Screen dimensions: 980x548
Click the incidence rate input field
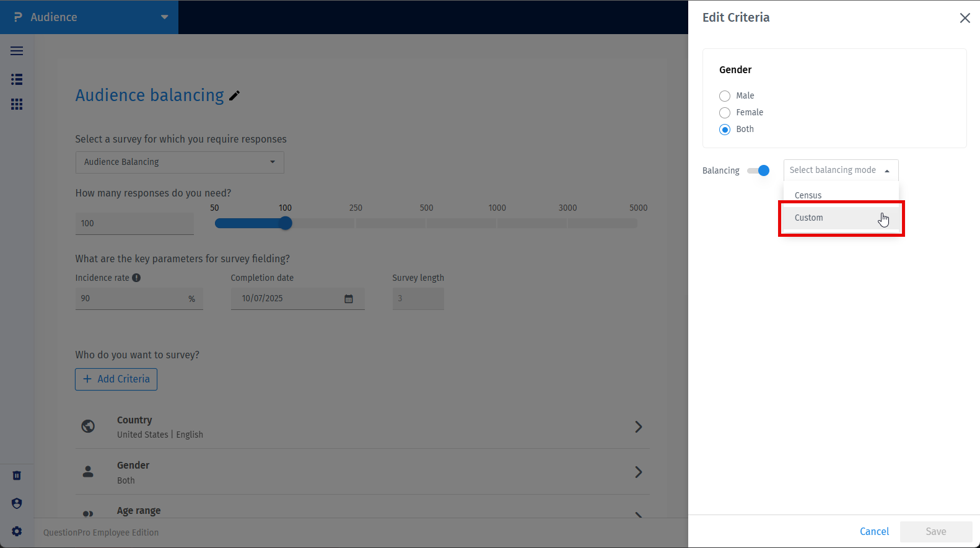[x=139, y=299]
